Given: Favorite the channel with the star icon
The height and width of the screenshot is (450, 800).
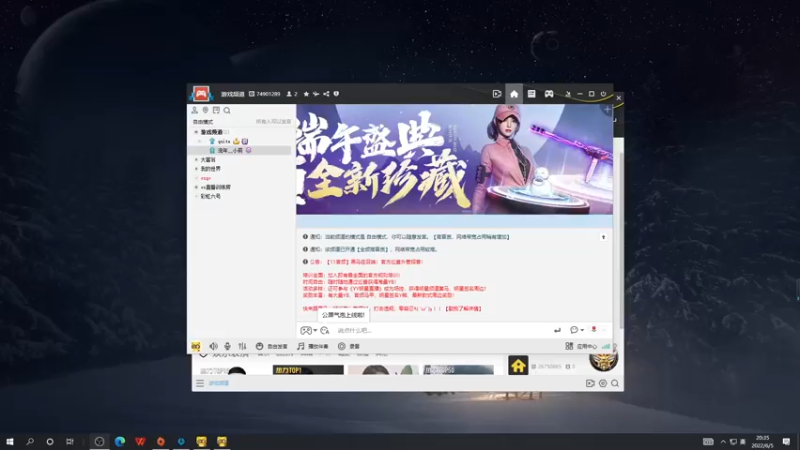Looking at the screenshot, I should click(x=306, y=94).
